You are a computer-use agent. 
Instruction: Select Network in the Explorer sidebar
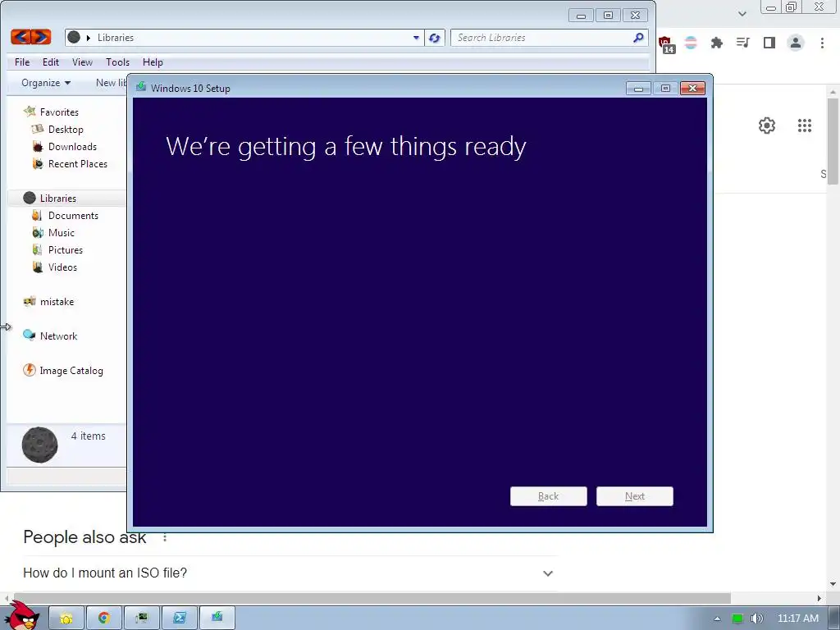(58, 336)
